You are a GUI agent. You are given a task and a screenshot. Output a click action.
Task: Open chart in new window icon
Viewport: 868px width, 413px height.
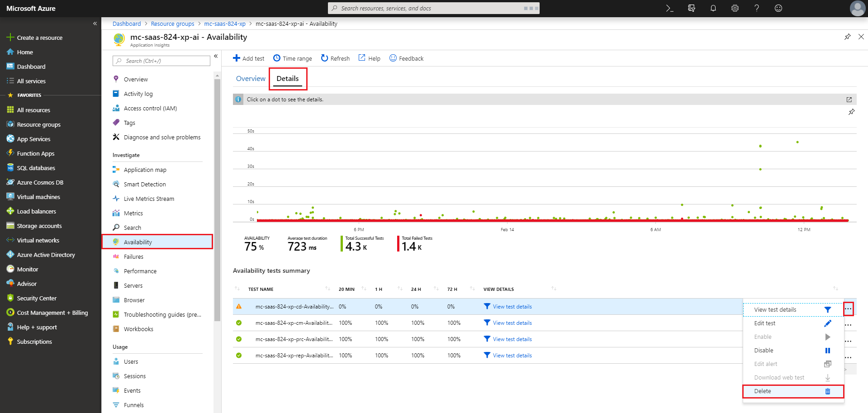(849, 100)
